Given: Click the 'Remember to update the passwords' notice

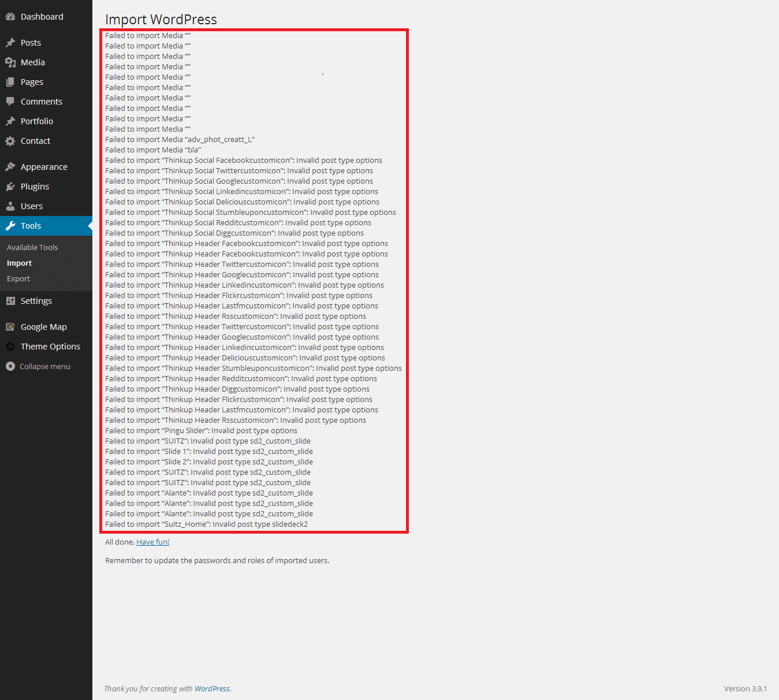Looking at the screenshot, I should [x=217, y=560].
